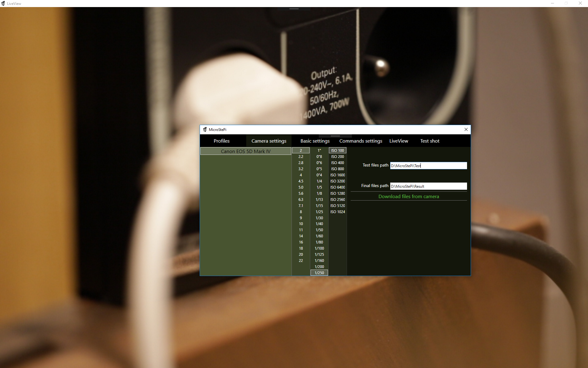Click grip handle atop LiveView window
The height and width of the screenshot is (368, 588).
[294, 9]
